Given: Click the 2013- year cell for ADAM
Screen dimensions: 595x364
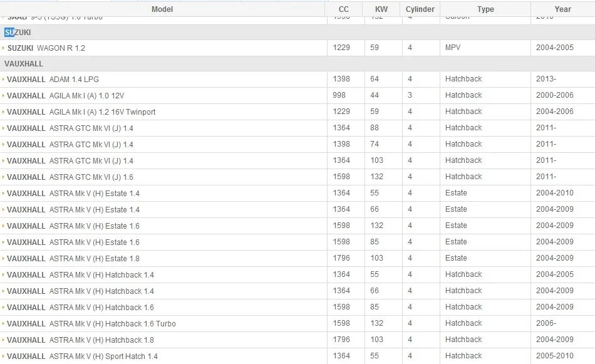Looking at the screenshot, I should [x=546, y=79].
